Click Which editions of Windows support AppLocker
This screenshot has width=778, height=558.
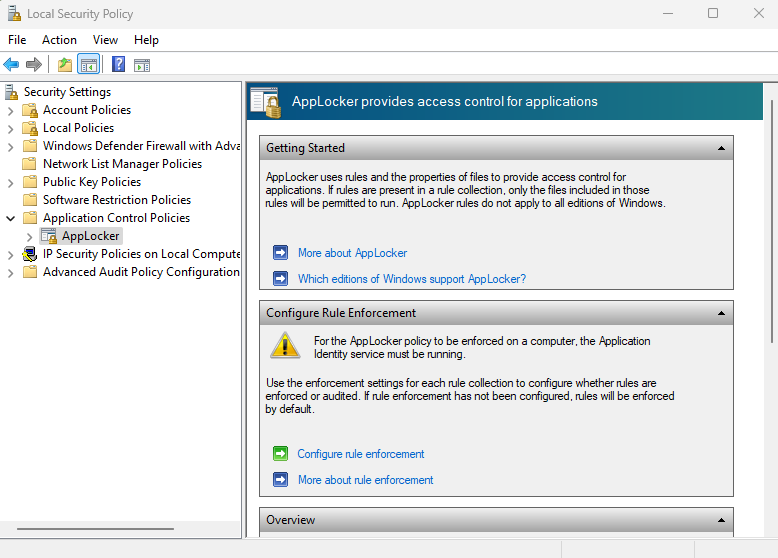[x=411, y=279]
